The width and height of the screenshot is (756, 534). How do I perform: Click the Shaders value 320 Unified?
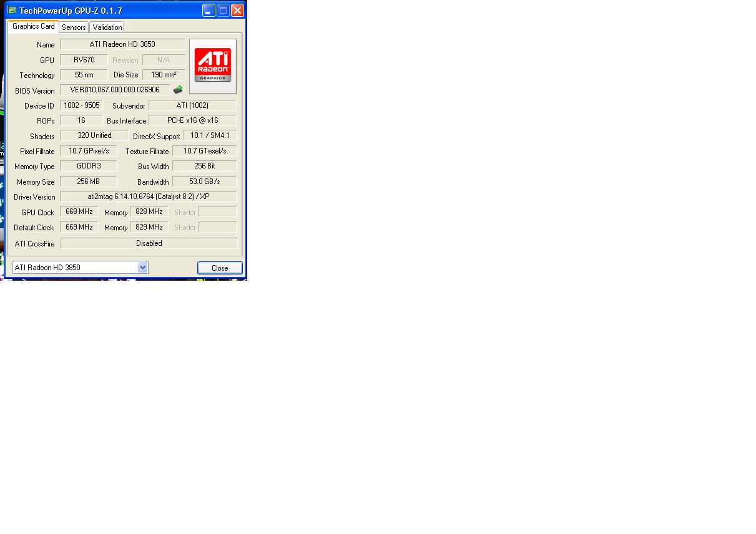tap(94, 135)
